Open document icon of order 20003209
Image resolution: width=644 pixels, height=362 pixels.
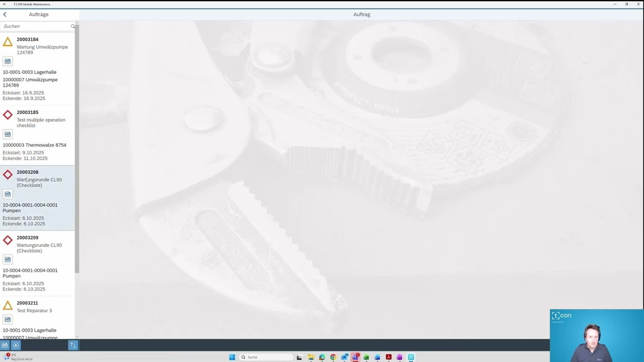point(8,259)
